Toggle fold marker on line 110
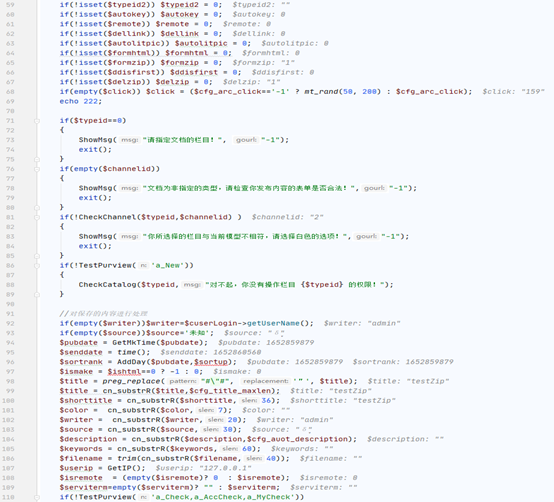Viewport: 554px width, 502px height. pos(37,497)
